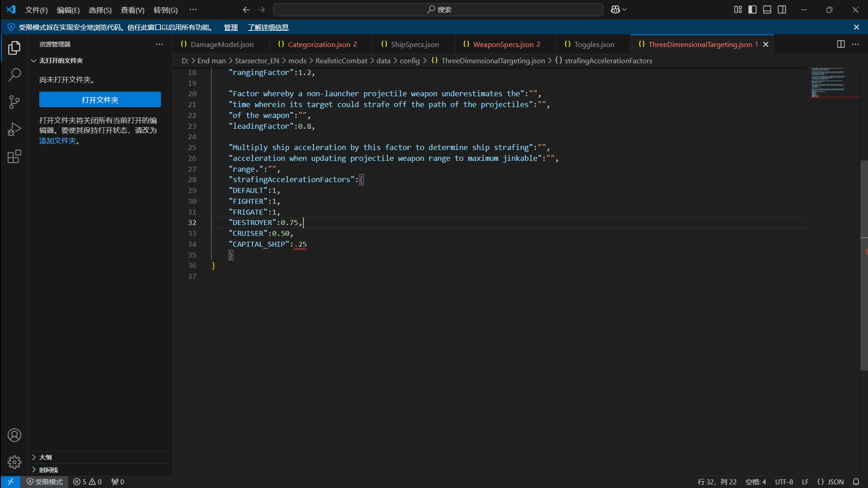
Task: Open the Extensions view
Action: point(14,157)
